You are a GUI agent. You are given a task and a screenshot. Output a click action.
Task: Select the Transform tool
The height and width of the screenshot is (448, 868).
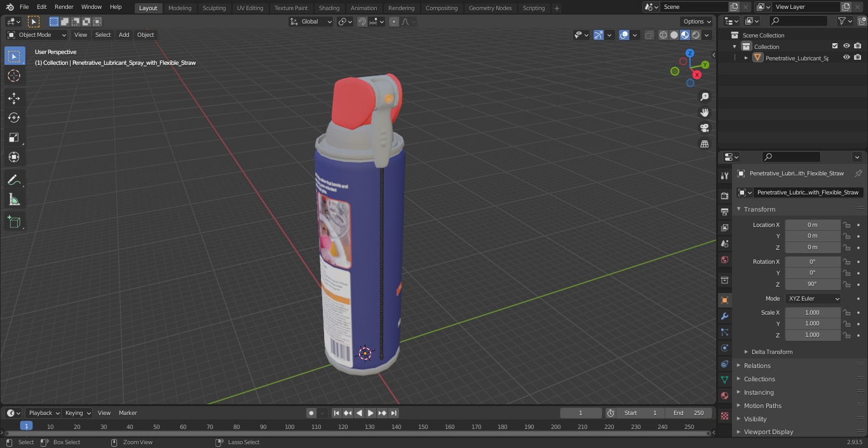click(x=14, y=157)
